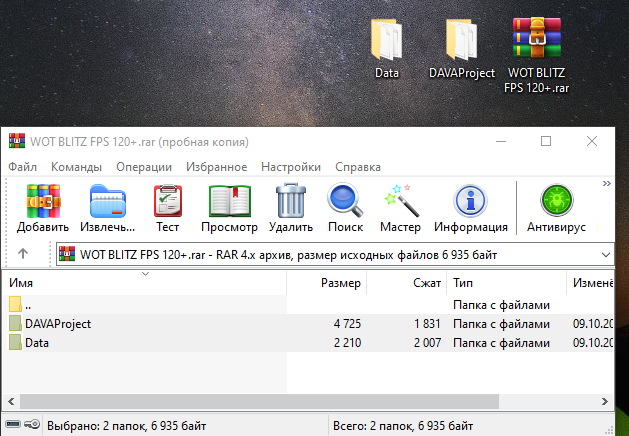Show archive Информация icon
Image resolution: width=629 pixels, height=436 pixels.
(470, 201)
